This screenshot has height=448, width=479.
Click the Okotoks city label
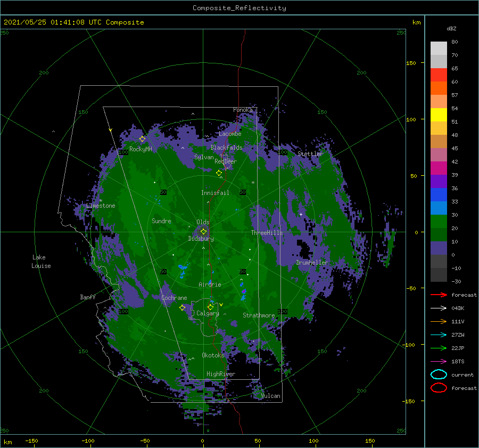pyautogui.click(x=213, y=355)
